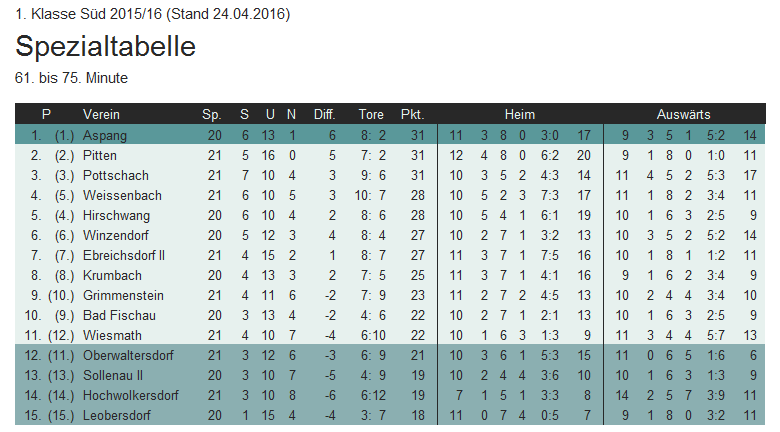Select the Heim header section
This screenshot has height=432, width=780.
tap(520, 114)
